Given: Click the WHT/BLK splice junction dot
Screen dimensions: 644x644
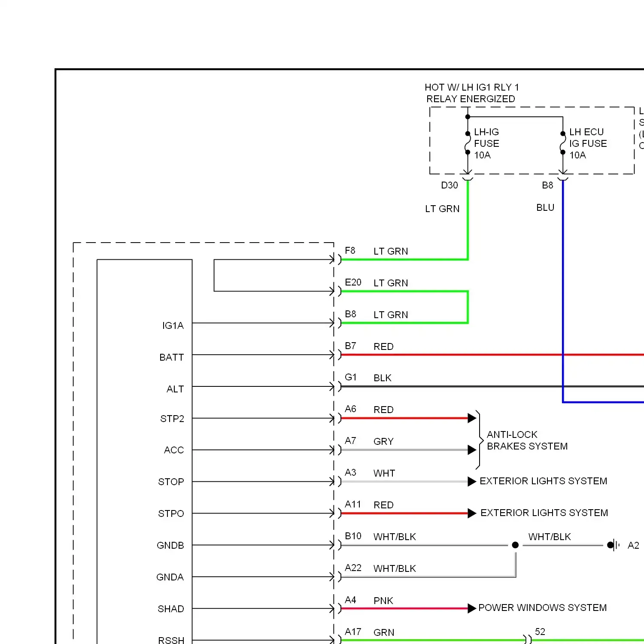Looking at the screenshot, I should 515,545.
